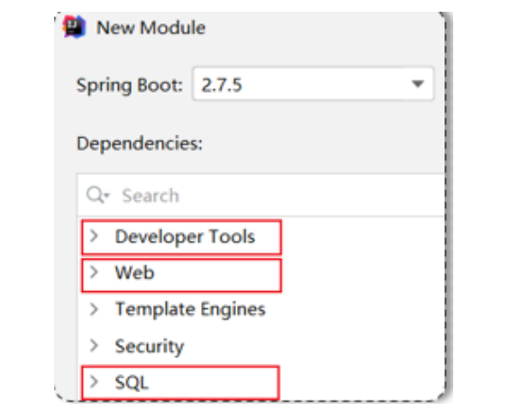Click the Spring Boot label

(130, 86)
